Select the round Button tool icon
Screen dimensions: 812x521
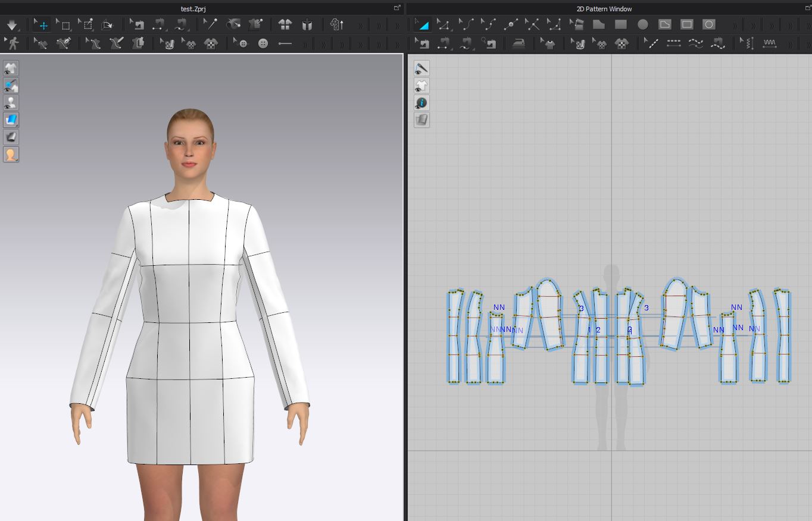[263, 43]
